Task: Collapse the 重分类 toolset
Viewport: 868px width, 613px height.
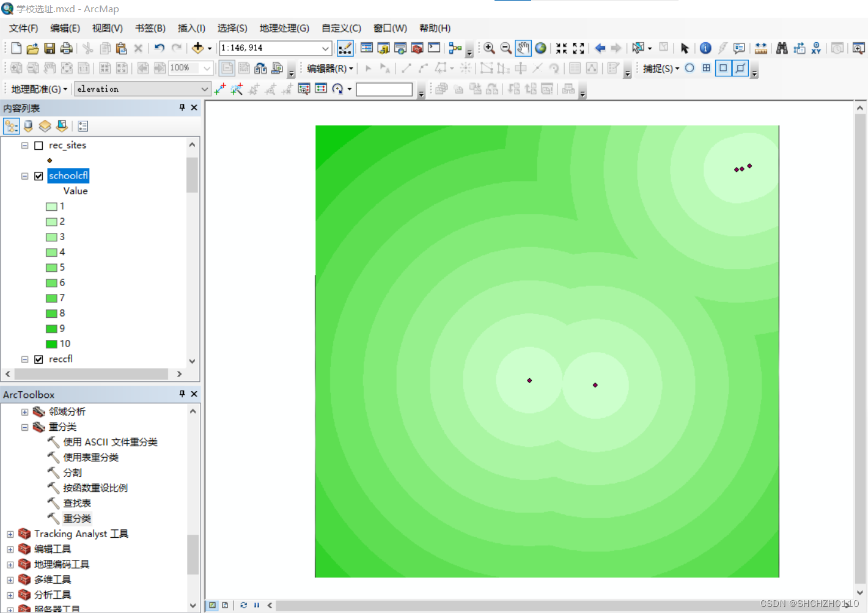Action: (24, 427)
